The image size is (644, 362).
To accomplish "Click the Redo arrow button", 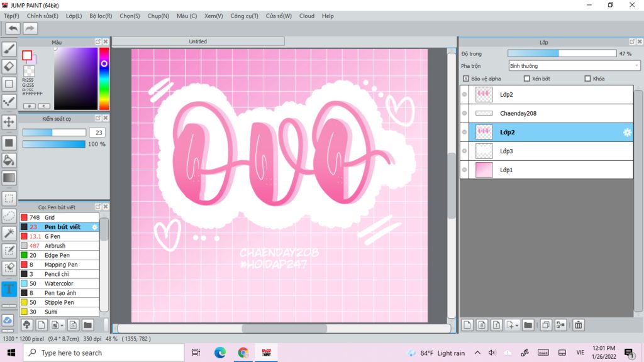I will point(30,28).
